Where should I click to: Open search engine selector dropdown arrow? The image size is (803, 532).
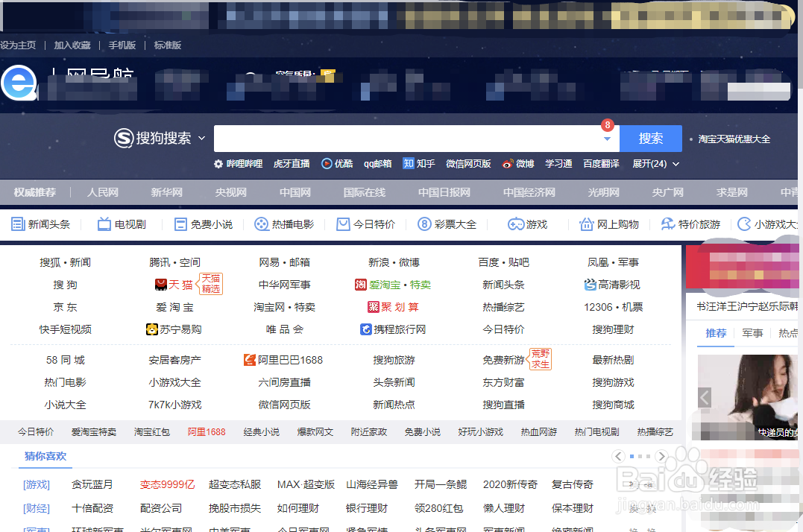(x=202, y=138)
